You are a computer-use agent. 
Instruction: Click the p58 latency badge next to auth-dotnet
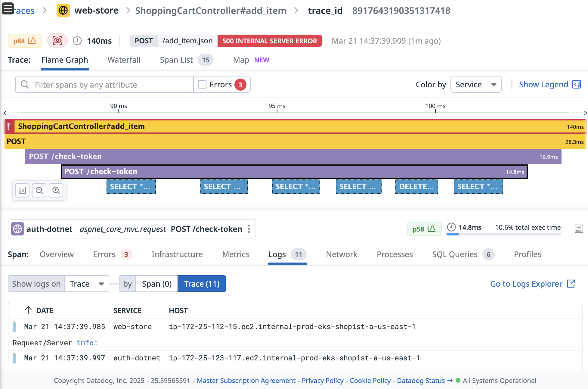pos(424,229)
